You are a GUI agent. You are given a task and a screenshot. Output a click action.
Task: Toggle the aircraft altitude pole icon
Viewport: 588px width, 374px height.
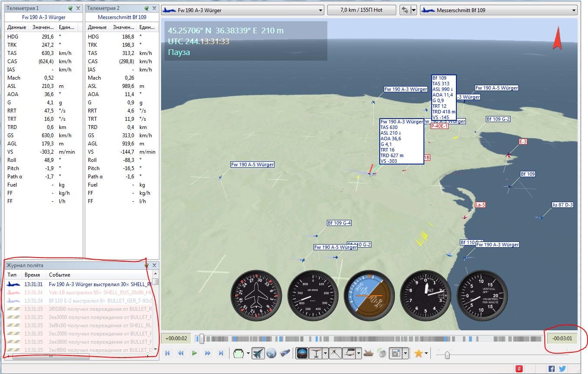pos(315,353)
